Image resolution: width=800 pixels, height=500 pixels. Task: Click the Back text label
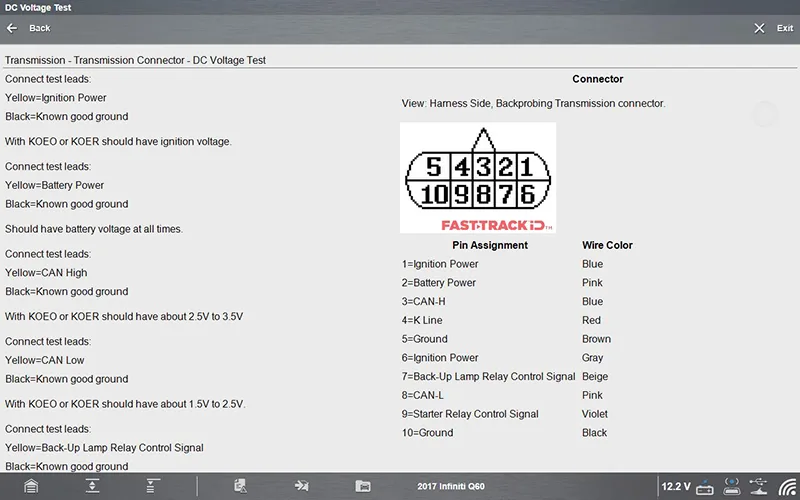pos(40,28)
